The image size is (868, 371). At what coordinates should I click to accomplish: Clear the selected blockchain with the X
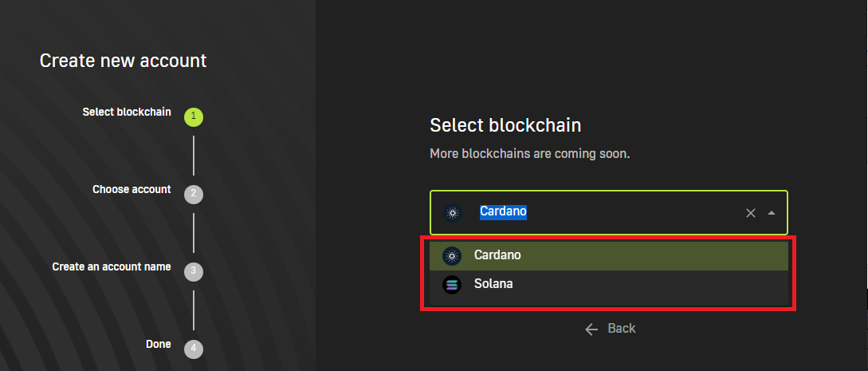coord(750,213)
